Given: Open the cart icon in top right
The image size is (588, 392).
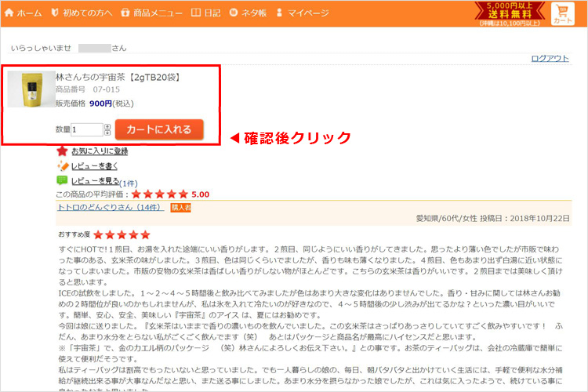Looking at the screenshot, I should coord(563,13).
